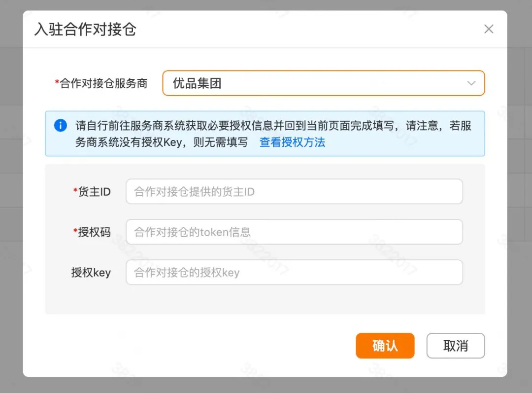Click the 授权码 label text
532x393 pixels.
[95, 232]
